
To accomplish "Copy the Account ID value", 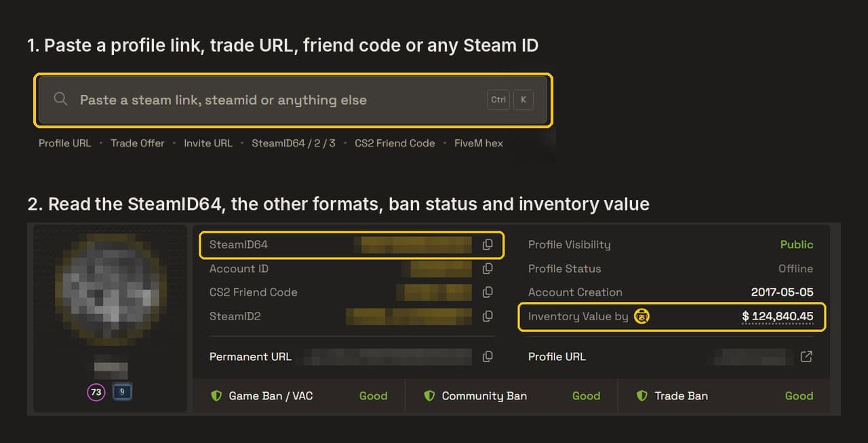I will point(488,269).
